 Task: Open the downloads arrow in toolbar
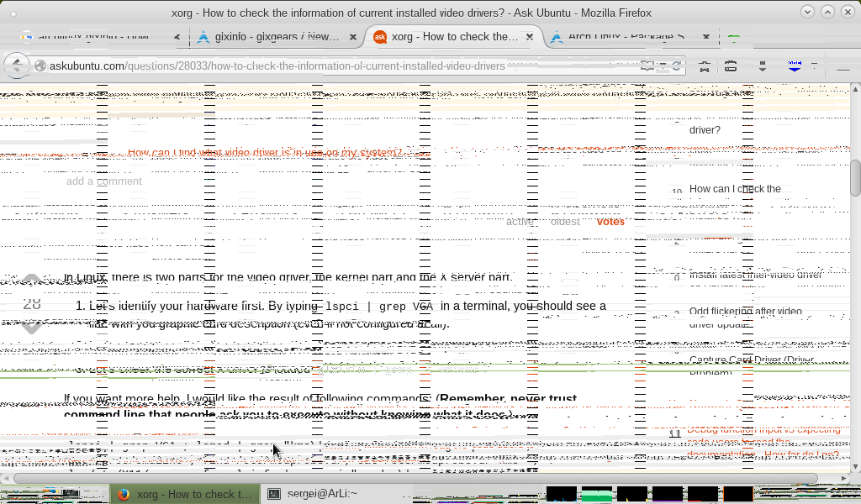coord(763,66)
